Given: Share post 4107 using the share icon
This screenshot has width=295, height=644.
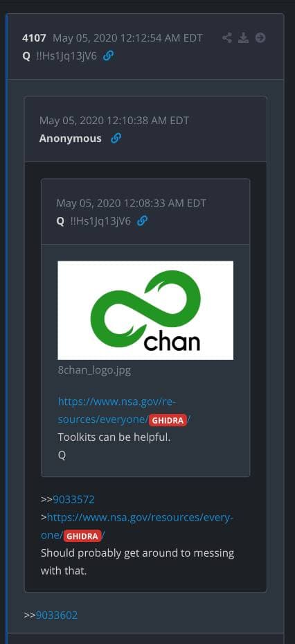Looking at the screenshot, I should pyautogui.click(x=227, y=38).
